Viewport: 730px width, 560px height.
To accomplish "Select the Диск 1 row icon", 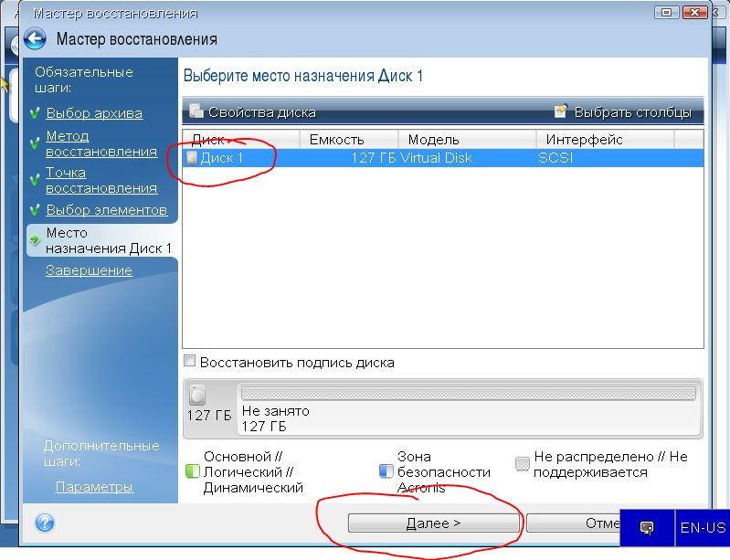I will click(x=192, y=158).
